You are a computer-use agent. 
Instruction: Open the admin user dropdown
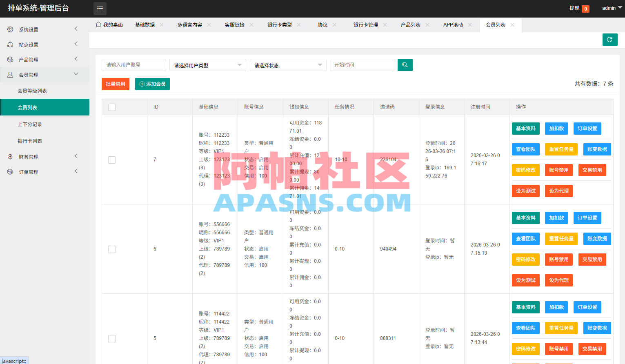(612, 8)
